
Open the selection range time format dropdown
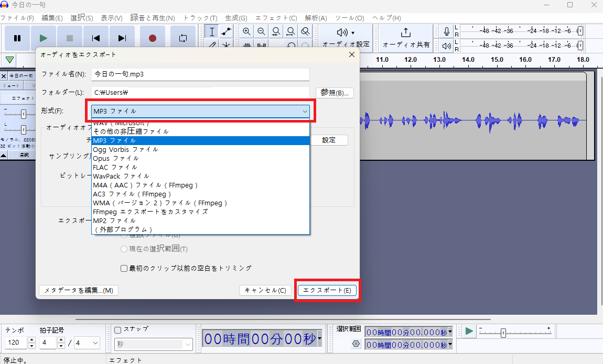[x=449, y=332]
